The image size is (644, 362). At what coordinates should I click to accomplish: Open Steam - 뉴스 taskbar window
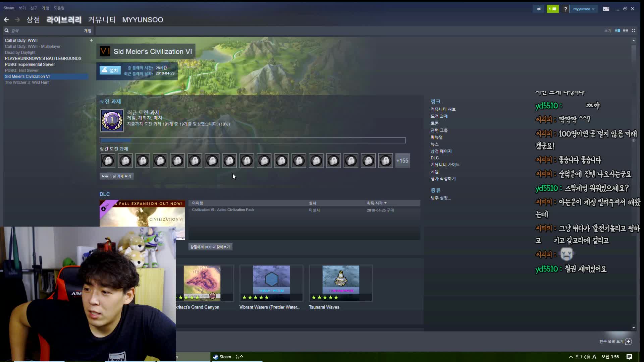click(236, 357)
